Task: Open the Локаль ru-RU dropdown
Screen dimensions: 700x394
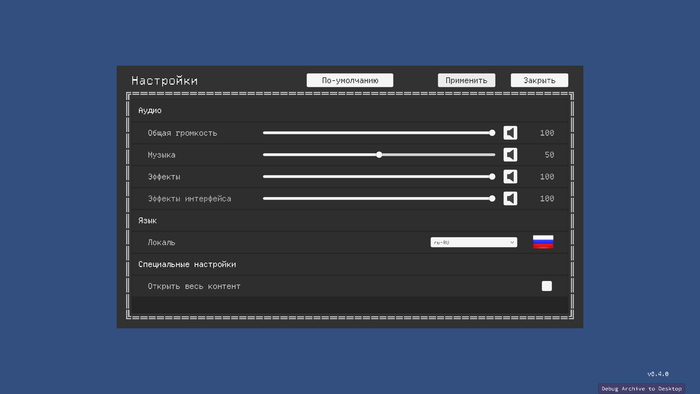Action: [x=474, y=242]
